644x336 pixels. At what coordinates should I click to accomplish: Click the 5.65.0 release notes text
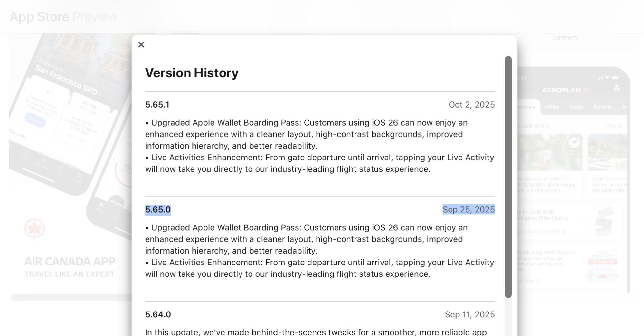pyautogui.click(x=320, y=251)
